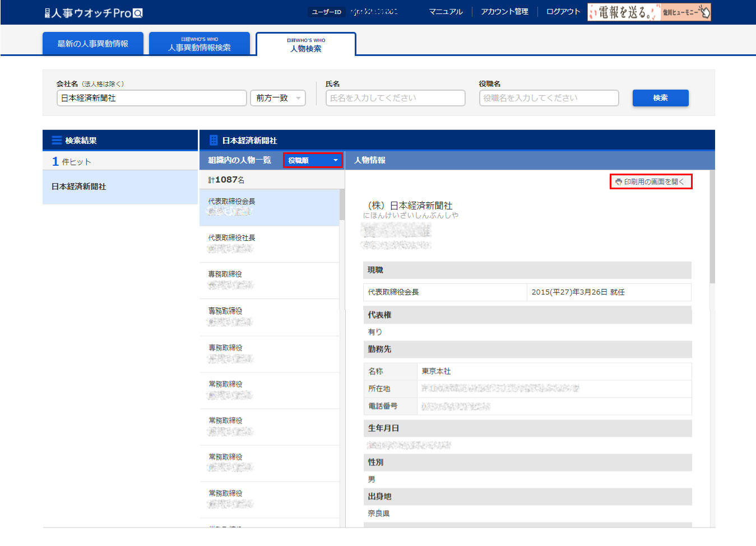Click the ユーザーID label in header

pos(327,12)
